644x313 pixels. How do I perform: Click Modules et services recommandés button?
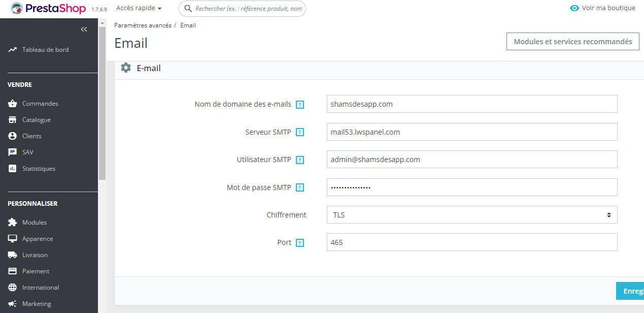(x=572, y=42)
